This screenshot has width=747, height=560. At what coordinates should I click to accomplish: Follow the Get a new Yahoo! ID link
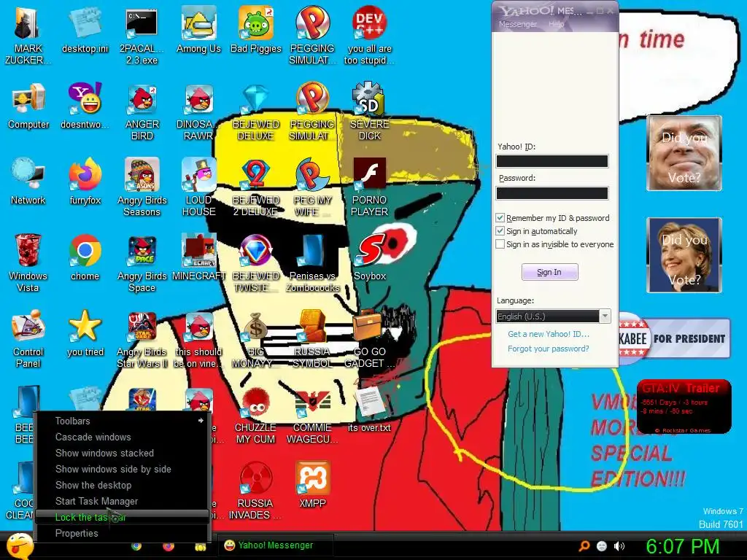(x=549, y=334)
